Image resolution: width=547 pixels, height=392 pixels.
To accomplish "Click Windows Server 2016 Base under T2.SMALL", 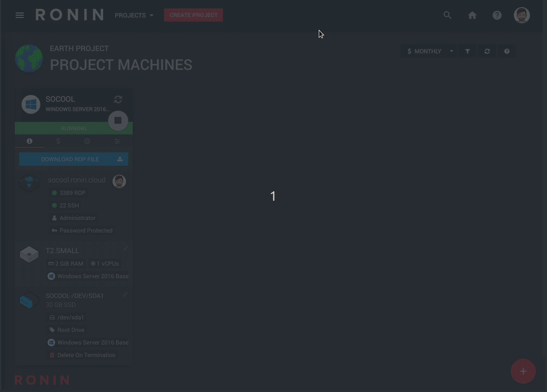I will (x=88, y=276).
